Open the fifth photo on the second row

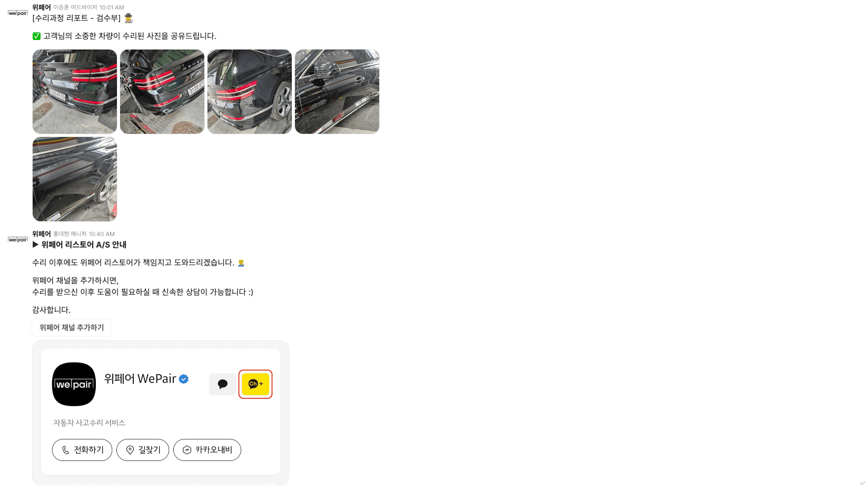coord(75,179)
